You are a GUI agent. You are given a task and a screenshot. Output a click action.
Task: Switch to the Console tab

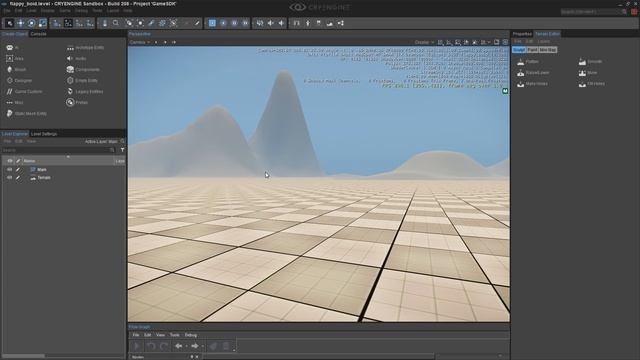38,34
